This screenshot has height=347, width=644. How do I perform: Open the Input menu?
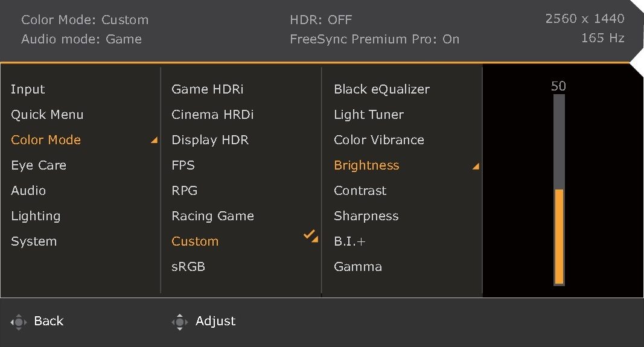[28, 89]
